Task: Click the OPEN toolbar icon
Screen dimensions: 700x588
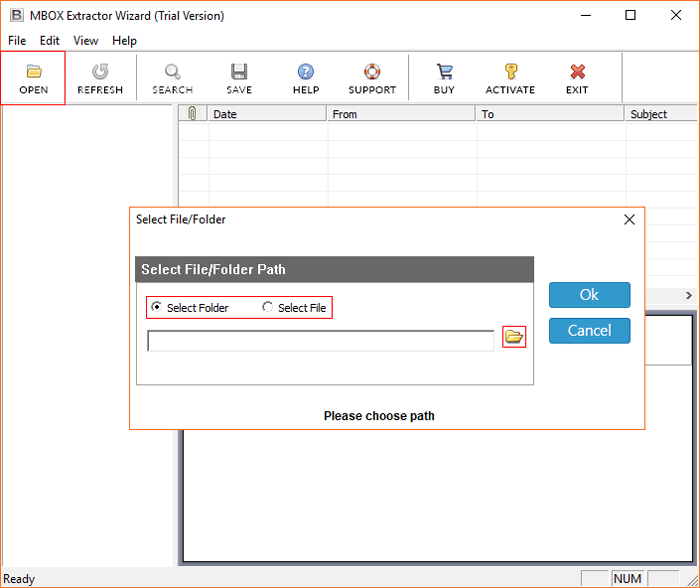Action: (33, 78)
